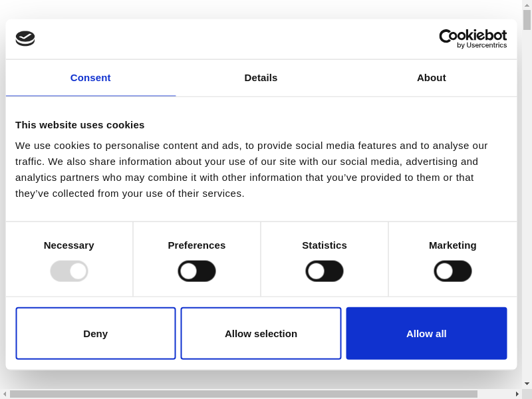
Task: Click the site logo in the dialog header
Action: 25,39
